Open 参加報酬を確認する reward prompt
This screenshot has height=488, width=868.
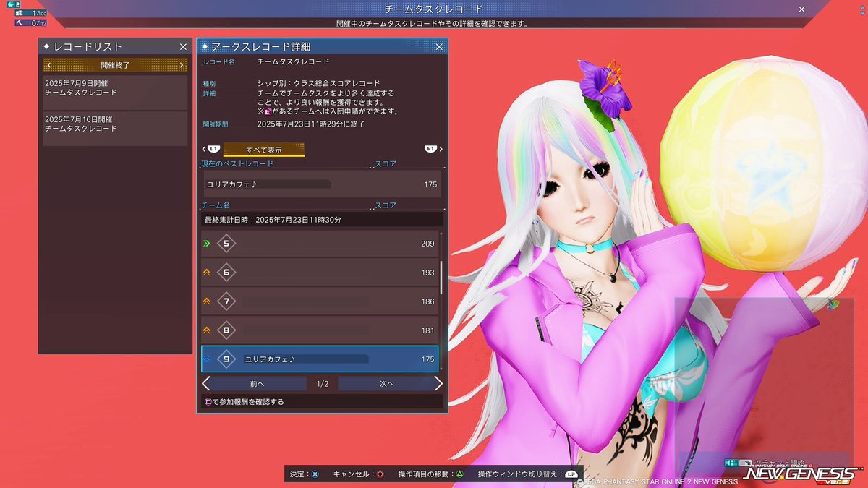tap(321, 401)
